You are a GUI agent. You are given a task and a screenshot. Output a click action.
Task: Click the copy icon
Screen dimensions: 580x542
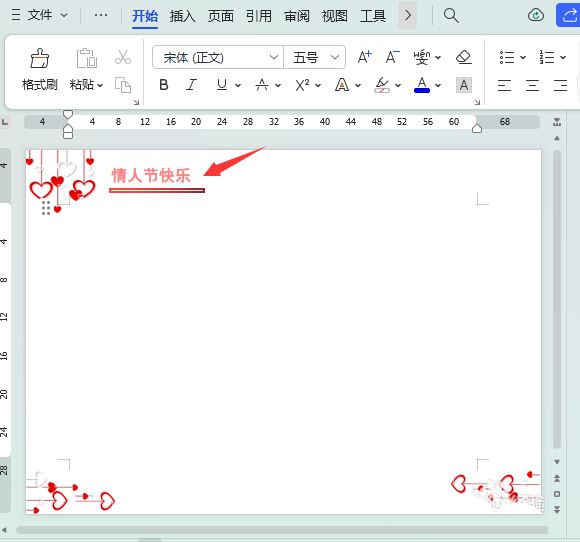pyautogui.click(x=123, y=85)
